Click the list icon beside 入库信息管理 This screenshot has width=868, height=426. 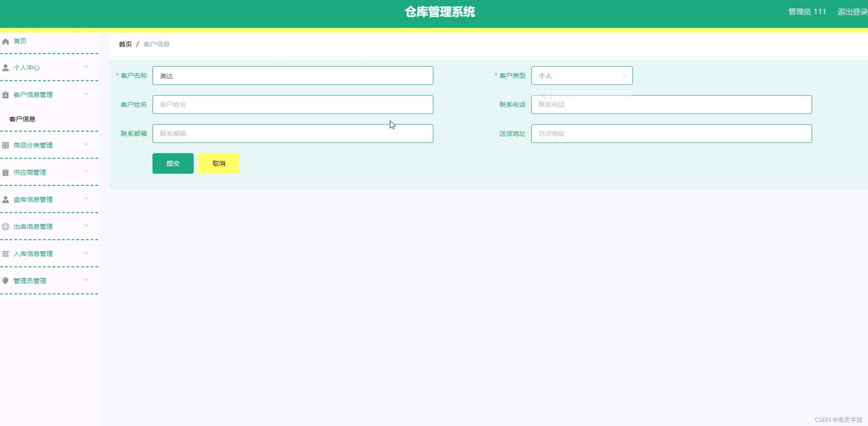coord(6,254)
